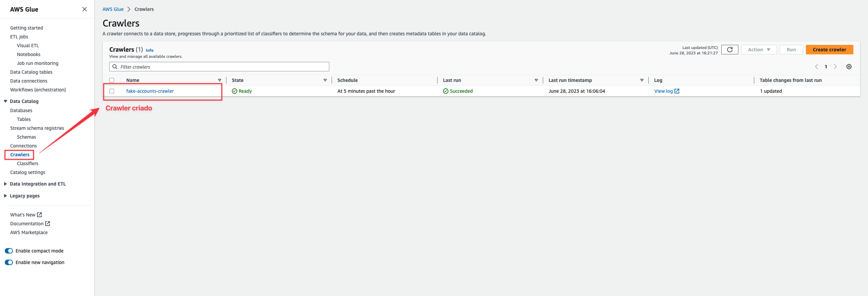Sort by Name column arrow
Image resolution: width=868 pixels, height=296 pixels.
[x=220, y=80]
